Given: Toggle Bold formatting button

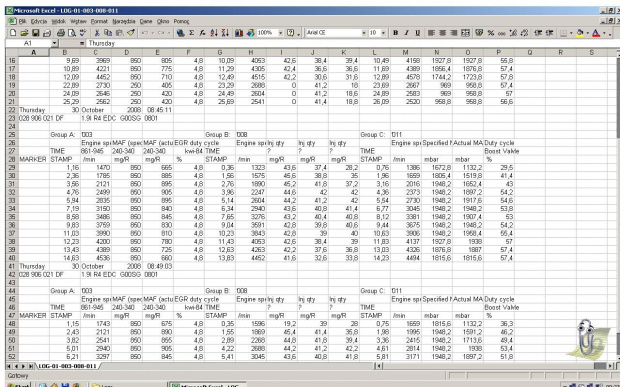Looking at the screenshot, I should tap(395, 33).
